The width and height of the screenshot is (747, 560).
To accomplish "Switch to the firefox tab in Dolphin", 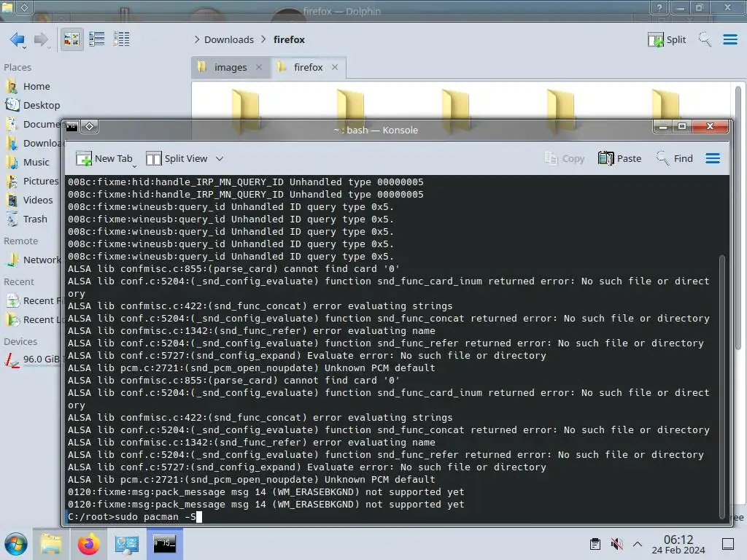I will pos(309,67).
